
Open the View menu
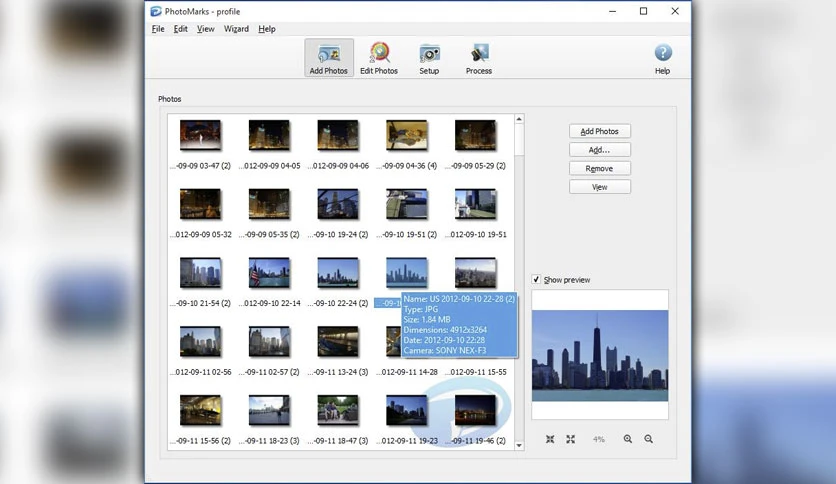[x=205, y=29]
